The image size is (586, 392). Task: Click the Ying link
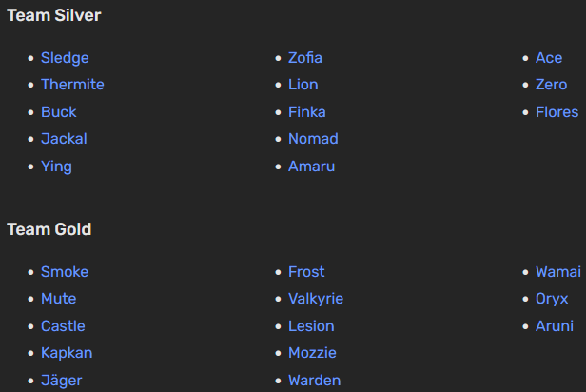[x=56, y=167]
